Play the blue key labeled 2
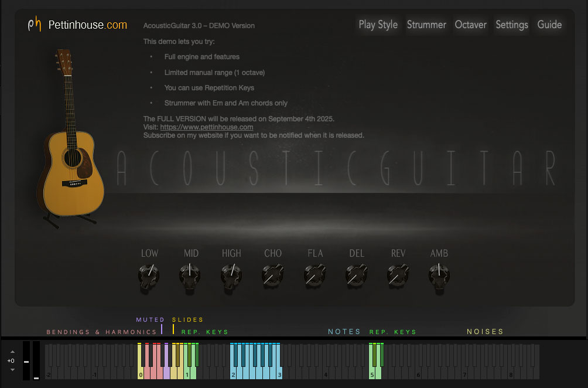588x388 pixels. coord(233,373)
